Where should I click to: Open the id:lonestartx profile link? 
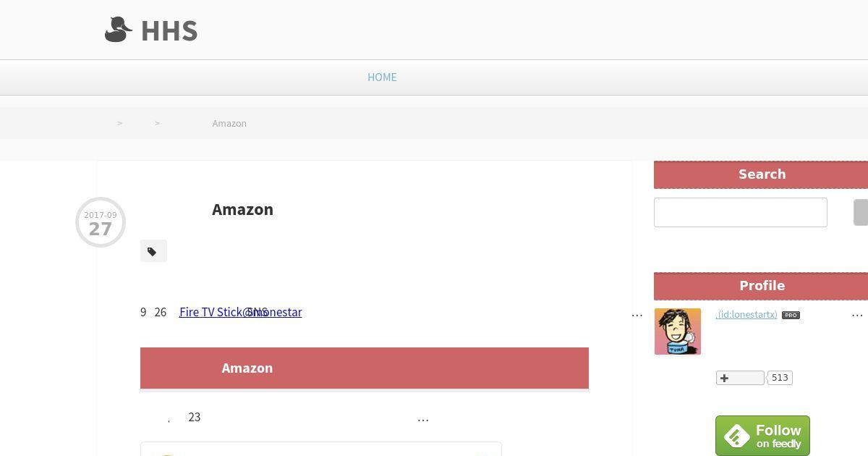coord(746,315)
